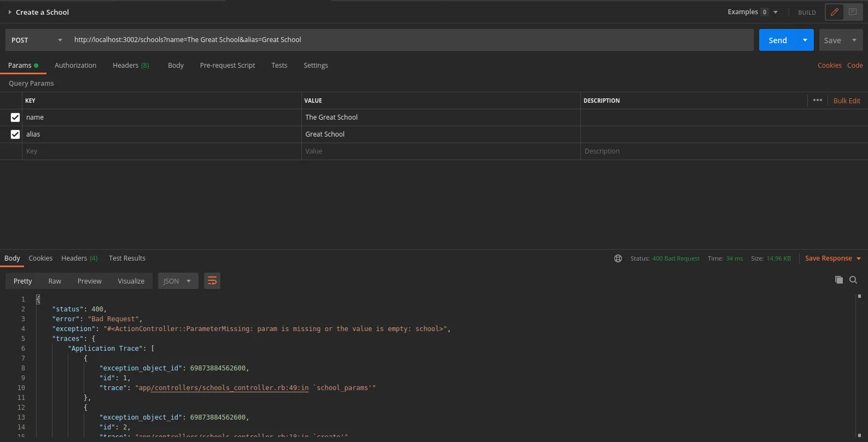Screen dimensions: 868x442
Task: Copy response with the copy icon
Action: [x=838, y=280]
